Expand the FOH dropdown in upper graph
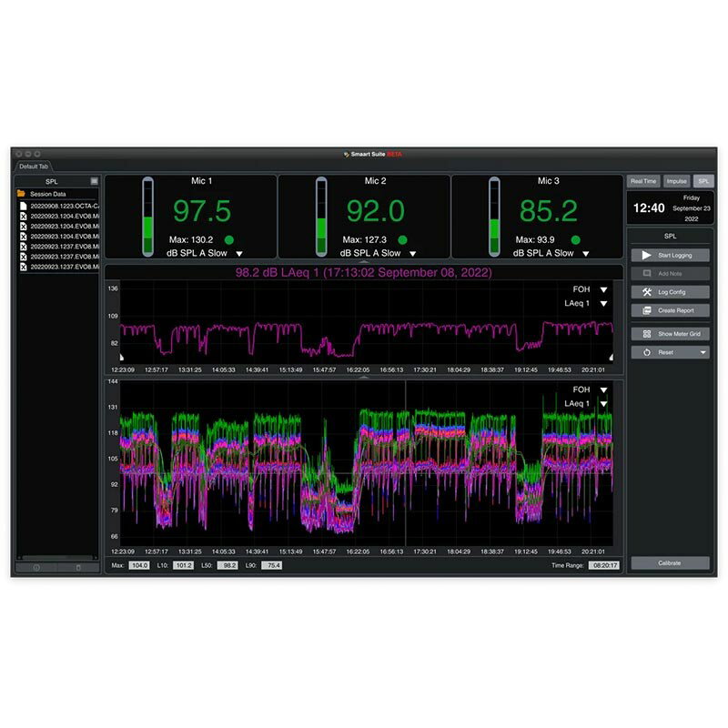Screen dimensions: 728x728 tap(603, 290)
